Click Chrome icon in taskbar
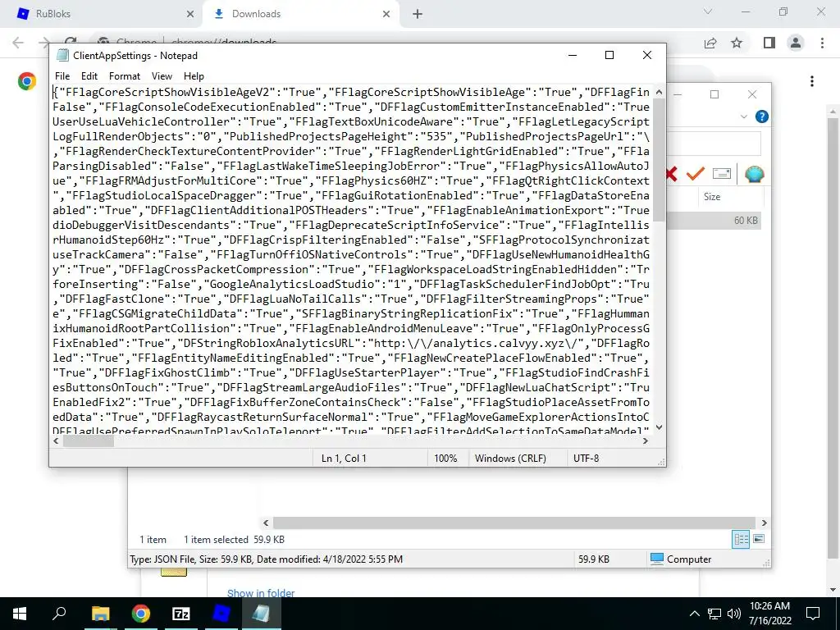Viewport: 840px width, 630px height. coord(141,614)
